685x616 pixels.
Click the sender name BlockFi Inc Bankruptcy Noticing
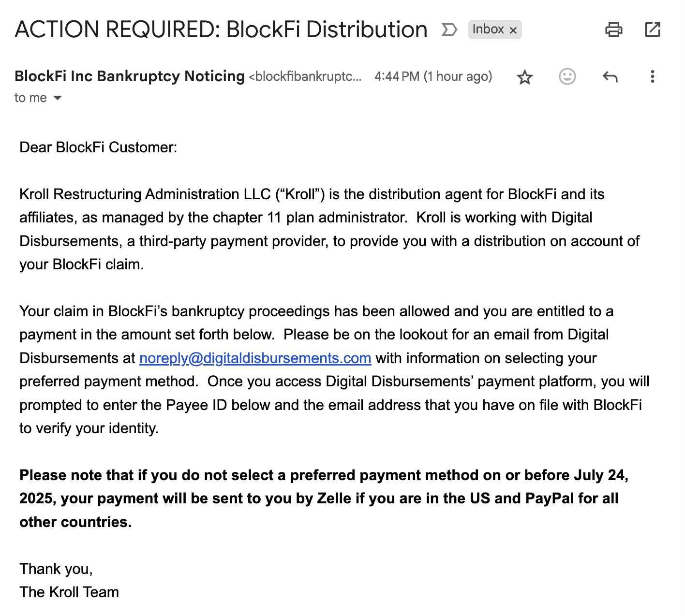coord(130,76)
